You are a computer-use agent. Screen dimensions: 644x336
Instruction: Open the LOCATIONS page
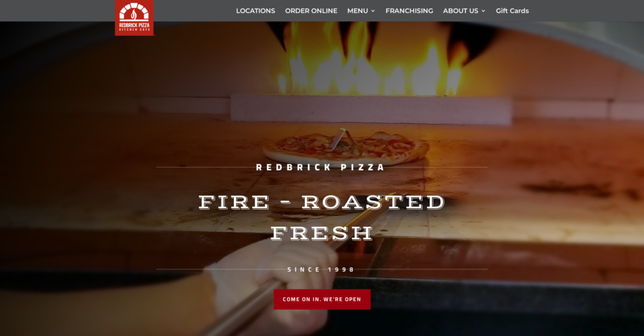pyautogui.click(x=255, y=11)
